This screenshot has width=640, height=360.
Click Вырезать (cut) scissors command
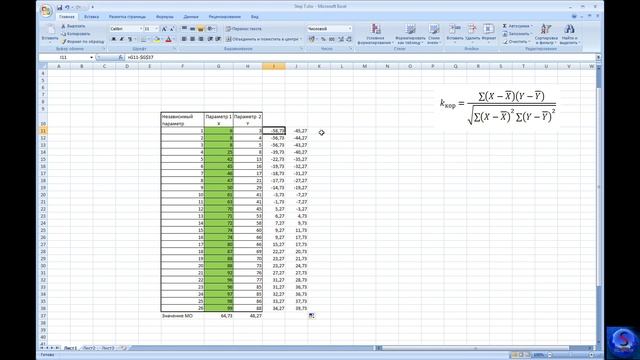[73, 26]
